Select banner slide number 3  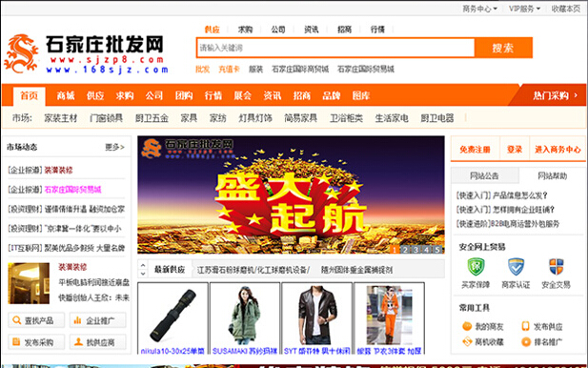(x=416, y=249)
